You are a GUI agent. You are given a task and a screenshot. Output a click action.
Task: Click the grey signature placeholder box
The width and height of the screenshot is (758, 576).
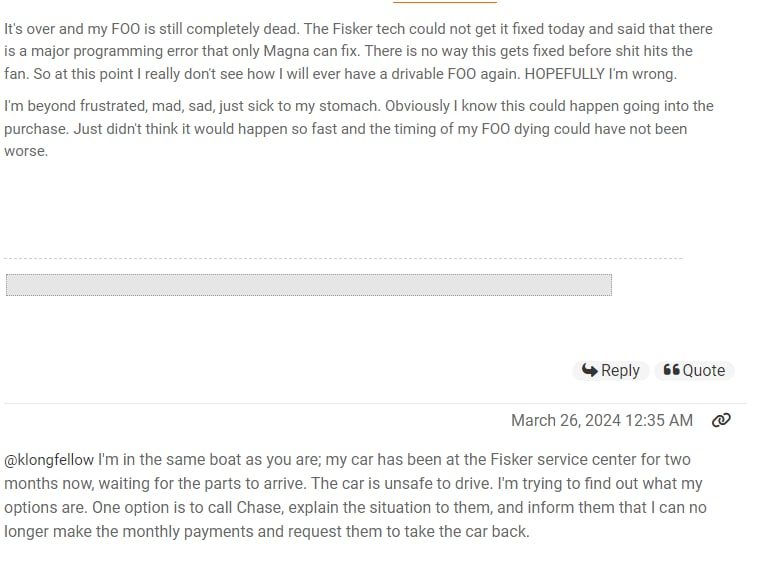[309, 285]
